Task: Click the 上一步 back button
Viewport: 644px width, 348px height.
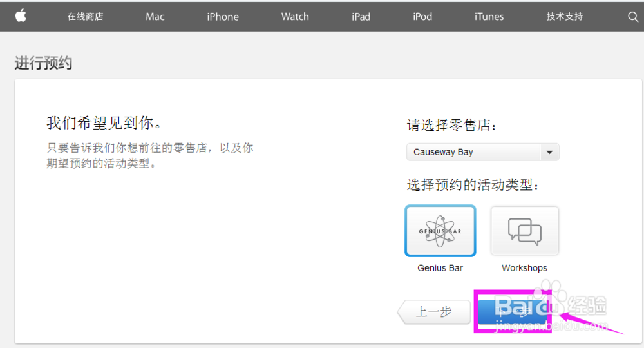Action: coord(433,312)
